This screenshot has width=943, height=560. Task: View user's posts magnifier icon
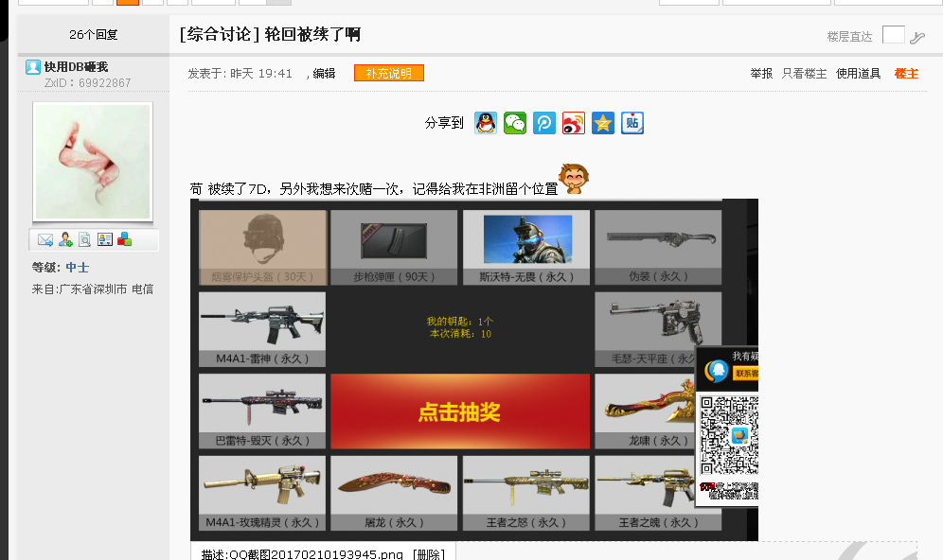point(85,239)
